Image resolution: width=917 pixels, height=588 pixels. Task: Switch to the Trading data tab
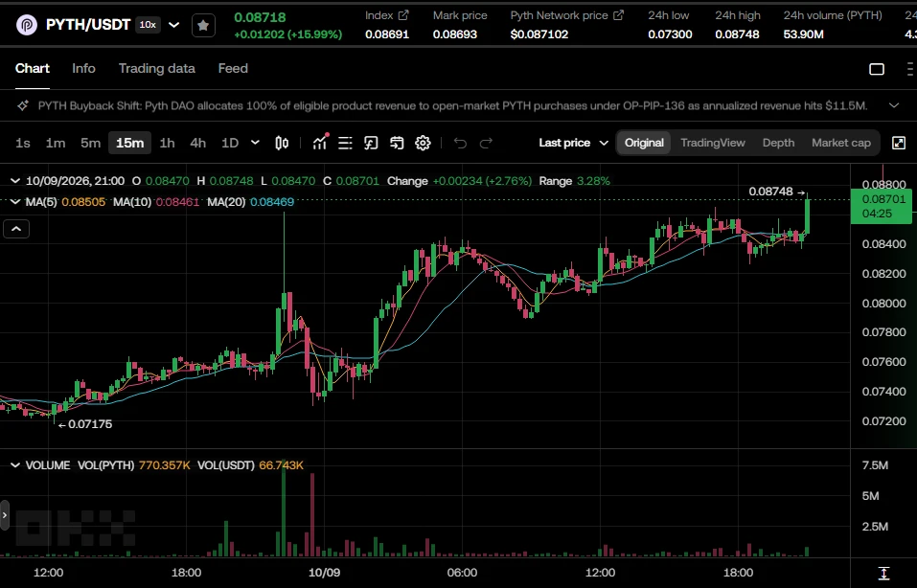coord(157,68)
